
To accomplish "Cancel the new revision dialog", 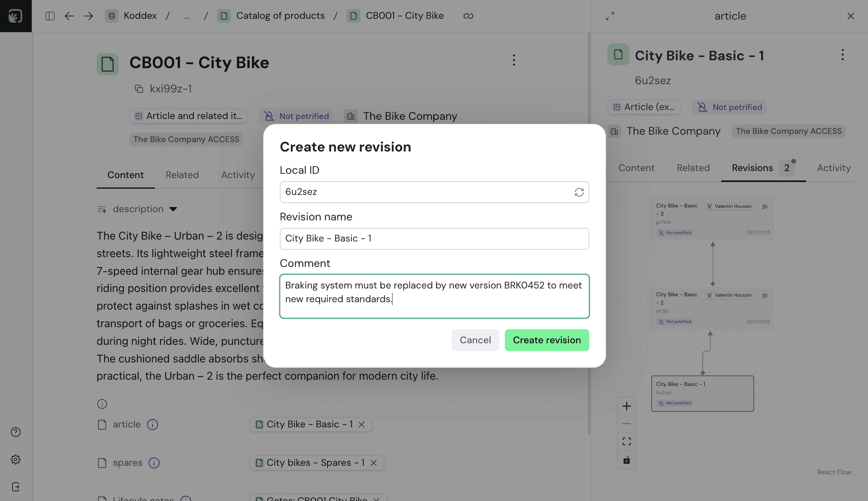I will tap(475, 340).
